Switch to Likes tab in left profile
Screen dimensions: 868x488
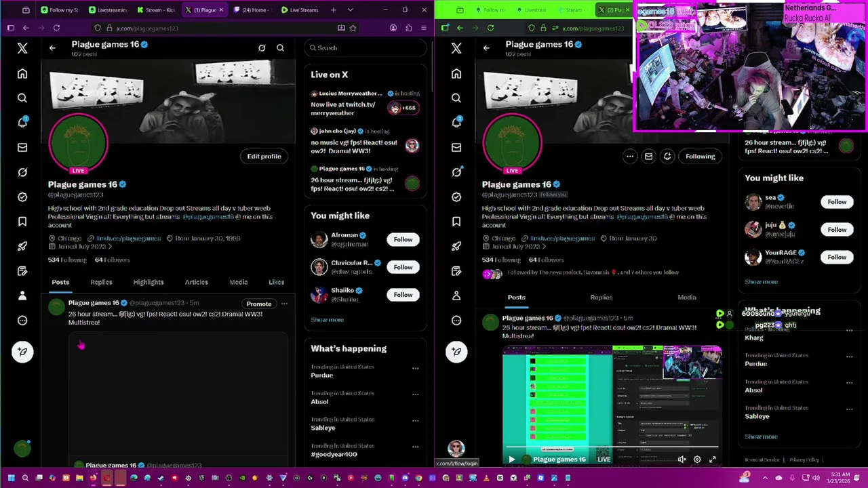click(276, 282)
